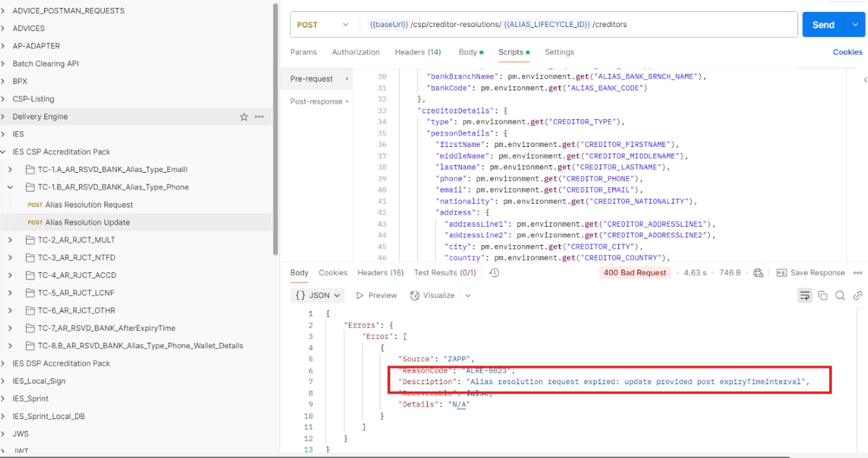Screen dimensions: 868x458
Task: Select TC-4_AR_RJCT_ACCD folder
Action: (x=76, y=275)
